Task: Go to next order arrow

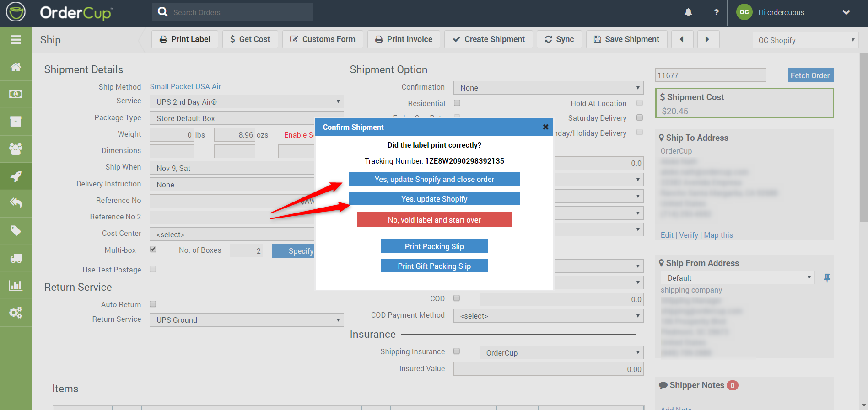Action: click(708, 39)
